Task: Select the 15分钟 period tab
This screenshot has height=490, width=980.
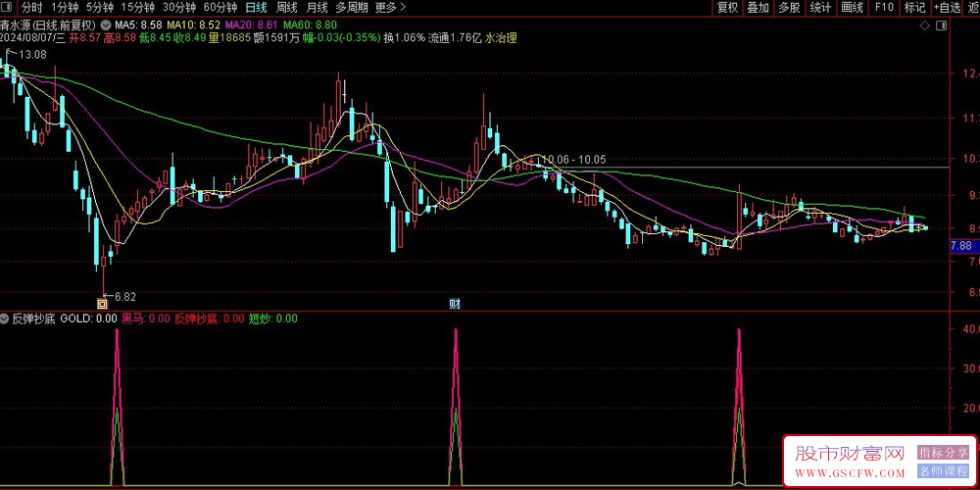Action: (138, 8)
